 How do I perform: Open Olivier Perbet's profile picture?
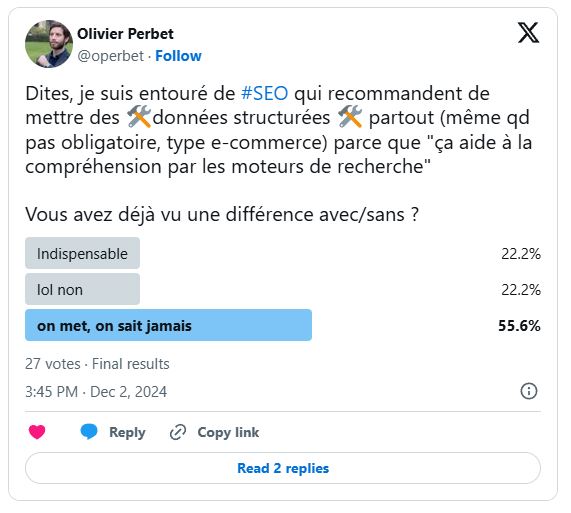coord(49,44)
